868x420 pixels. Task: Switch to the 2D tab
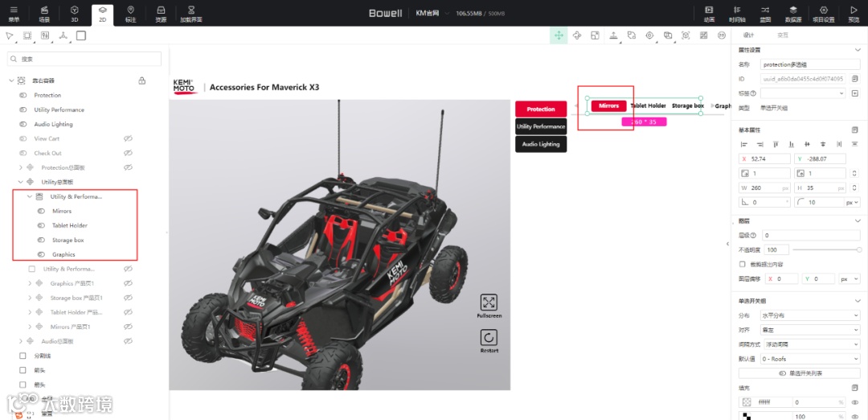pyautogui.click(x=102, y=14)
